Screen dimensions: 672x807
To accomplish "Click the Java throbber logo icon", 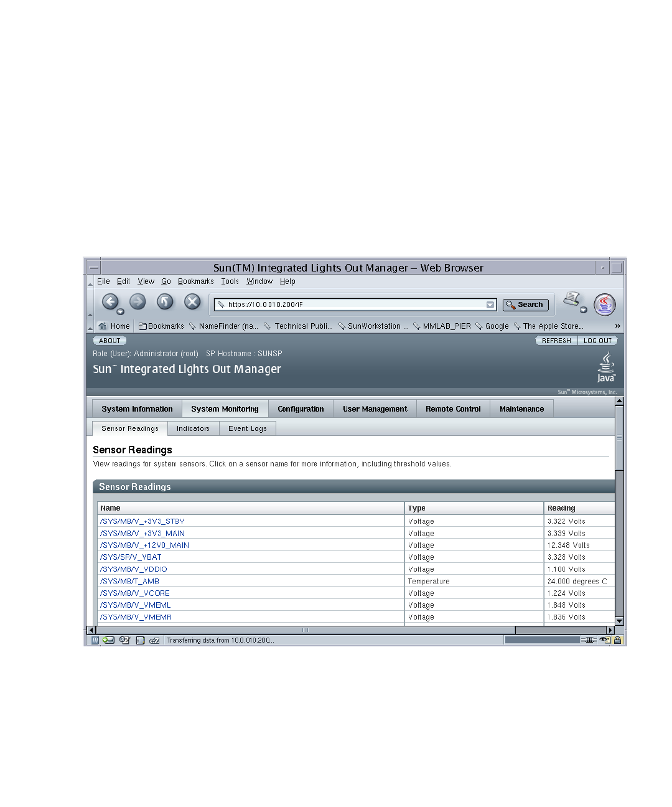I will [605, 304].
